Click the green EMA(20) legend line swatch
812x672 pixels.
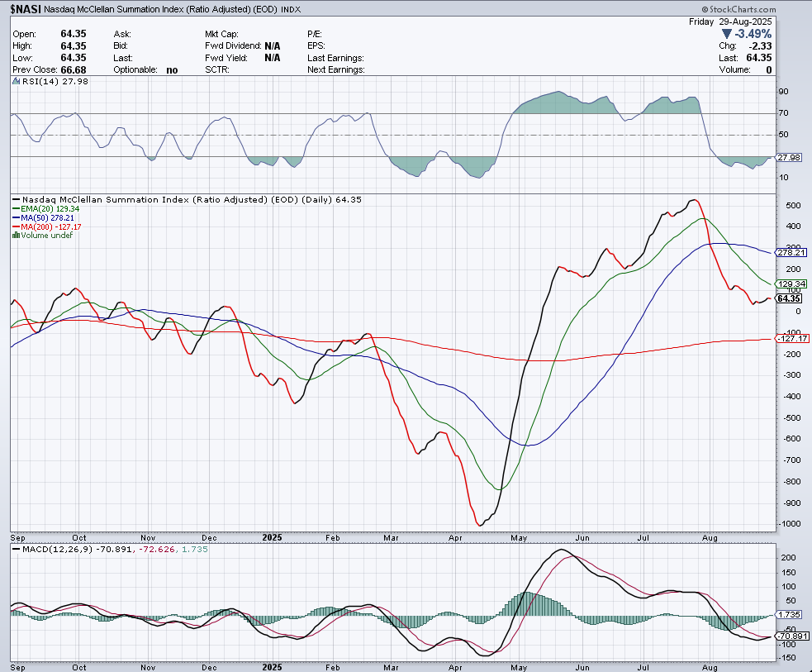tap(16, 209)
